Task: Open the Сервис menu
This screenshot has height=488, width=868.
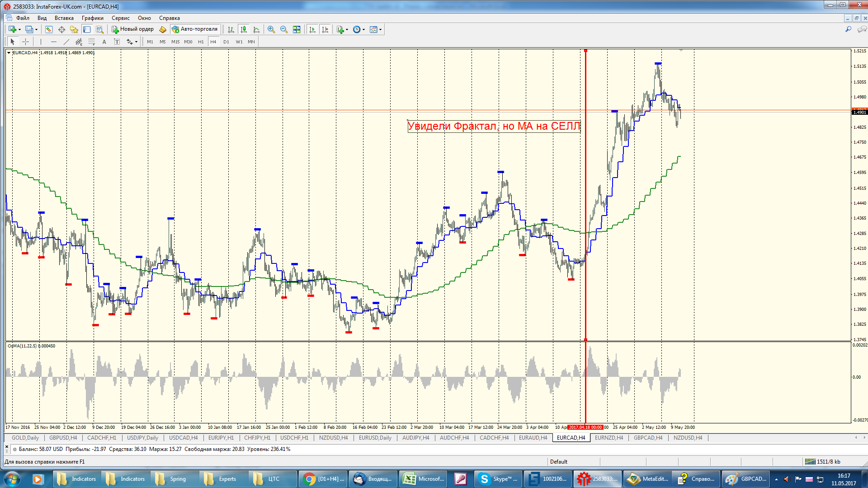Action: (x=121, y=18)
